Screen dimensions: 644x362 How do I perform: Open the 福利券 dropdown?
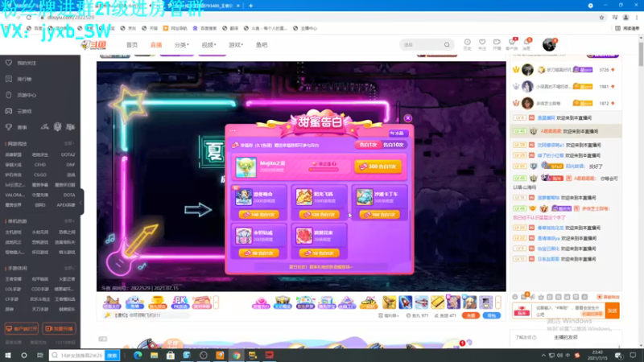[x=389, y=315]
